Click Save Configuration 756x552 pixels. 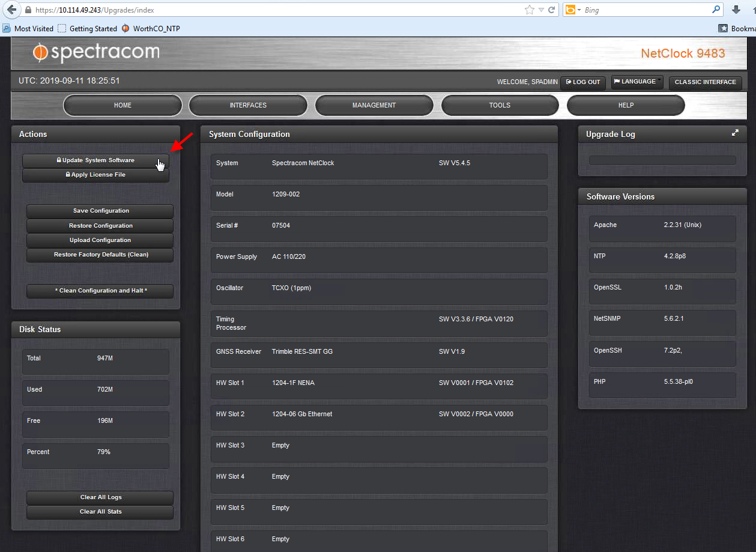click(100, 211)
